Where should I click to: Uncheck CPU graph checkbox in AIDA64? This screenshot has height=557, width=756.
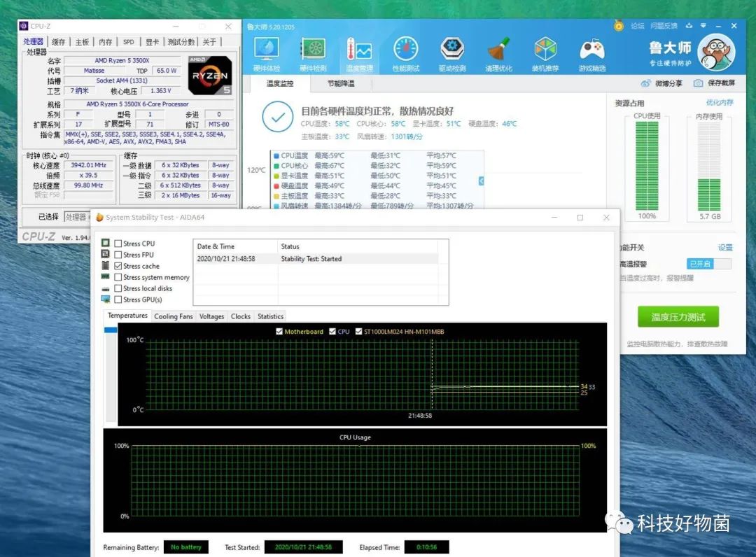pyautogui.click(x=332, y=332)
